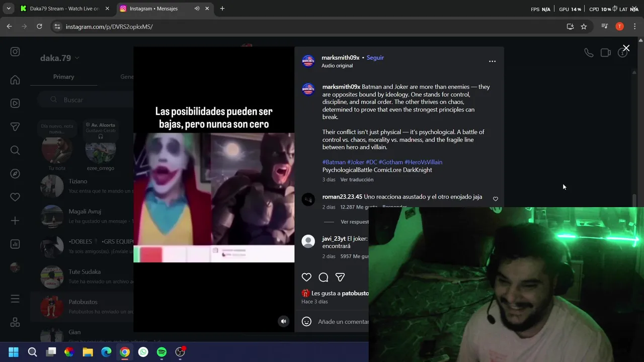
Task: Open install-app icon in address bar
Action: (570, 27)
